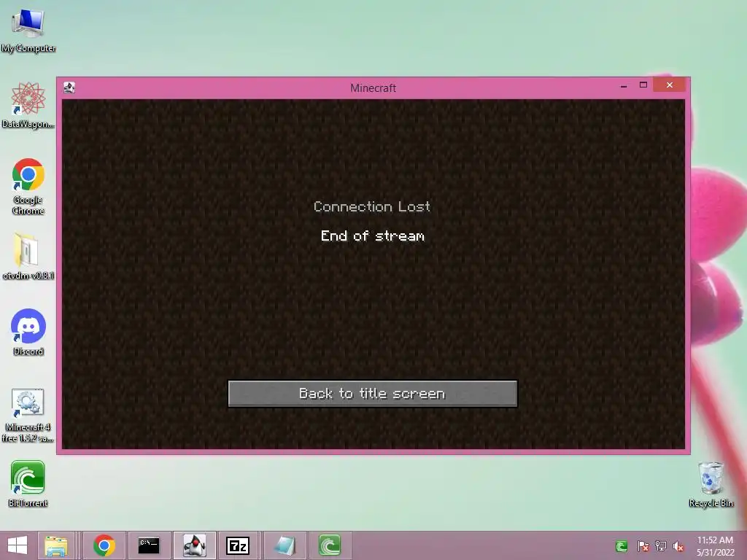Switch to 7-Zip in the taskbar
The height and width of the screenshot is (560, 747).
[x=238, y=545]
